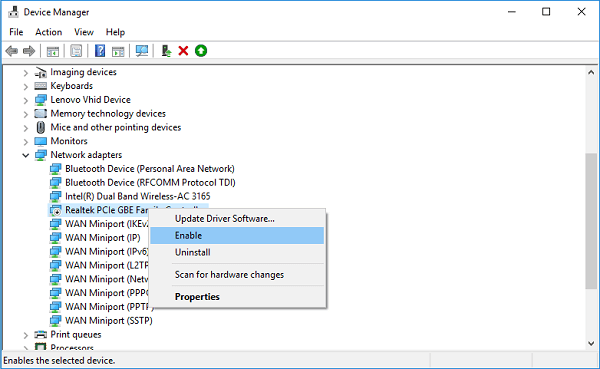This screenshot has height=369, width=600.
Task: Open the View menu
Action: click(84, 32)
